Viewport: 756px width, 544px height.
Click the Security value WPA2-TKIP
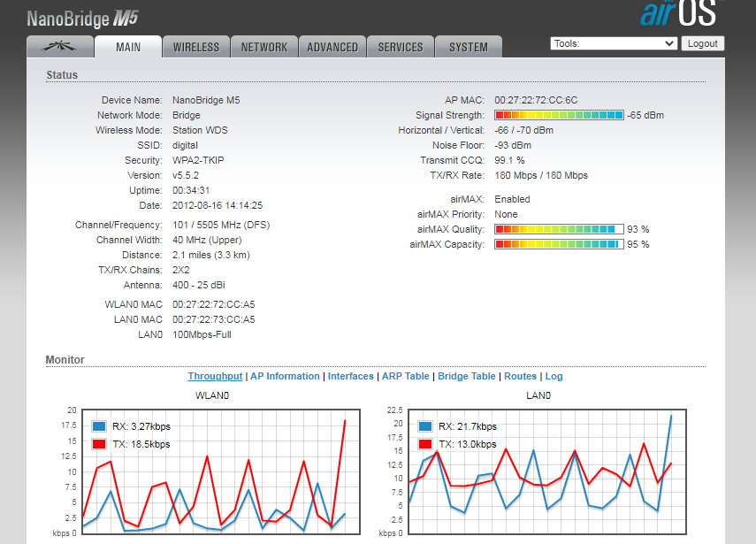[198, 160]
